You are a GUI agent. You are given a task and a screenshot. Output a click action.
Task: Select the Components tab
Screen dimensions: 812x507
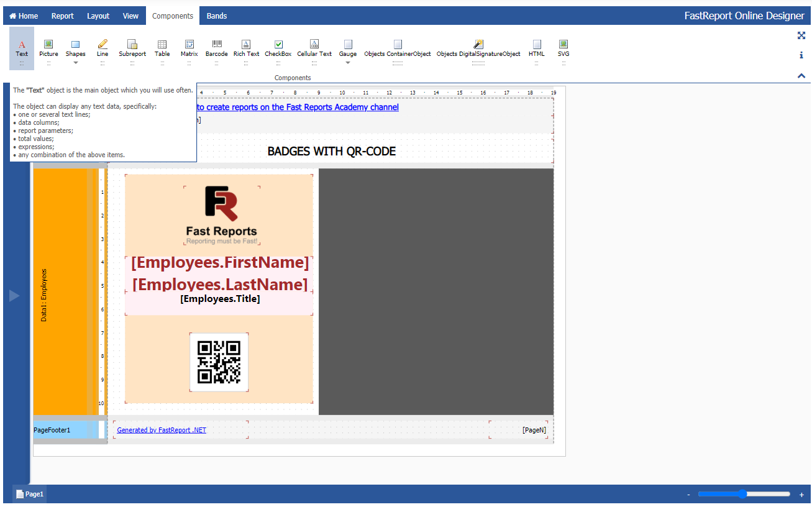point(173,16)
